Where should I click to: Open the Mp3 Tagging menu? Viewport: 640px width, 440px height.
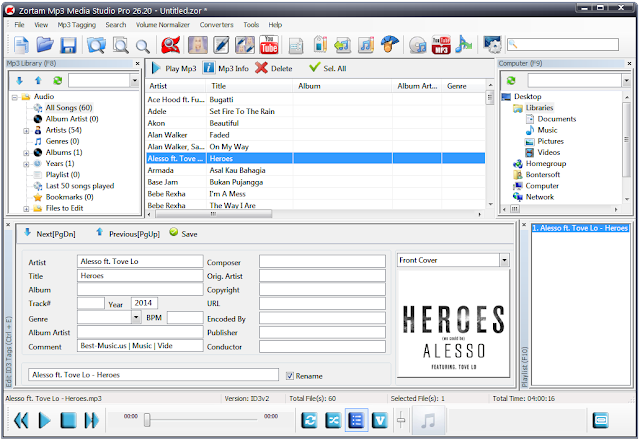pyautogui.click(x=76, y=24)
